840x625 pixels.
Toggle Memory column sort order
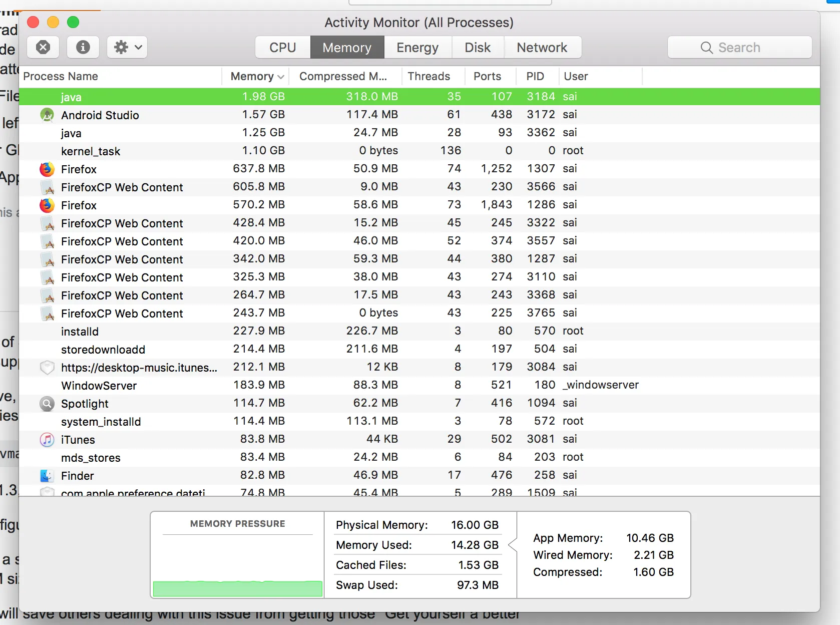[x=256, y=76]
